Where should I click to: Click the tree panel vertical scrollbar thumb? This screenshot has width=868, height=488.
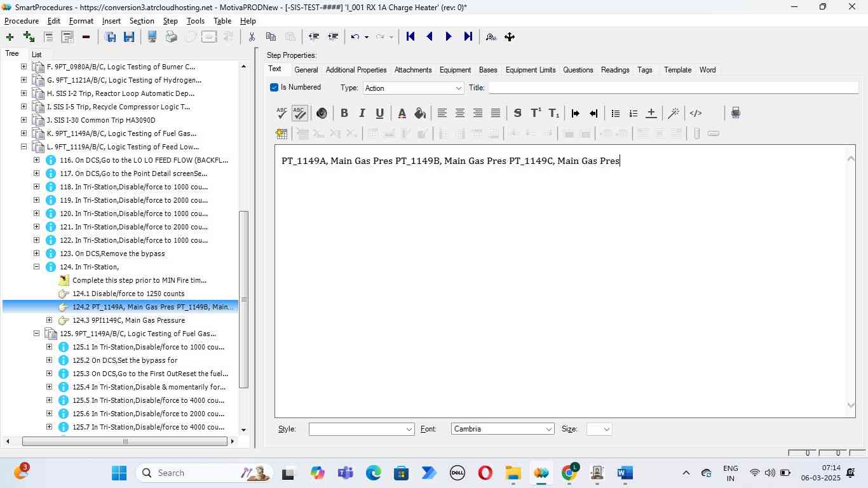coord(243,299)
